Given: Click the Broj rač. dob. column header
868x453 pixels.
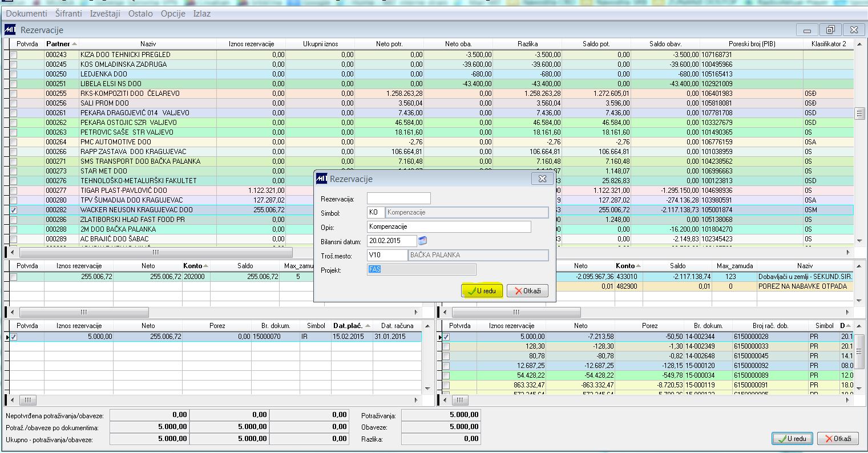Looking at the screenshot, I should tap(770, 326).
